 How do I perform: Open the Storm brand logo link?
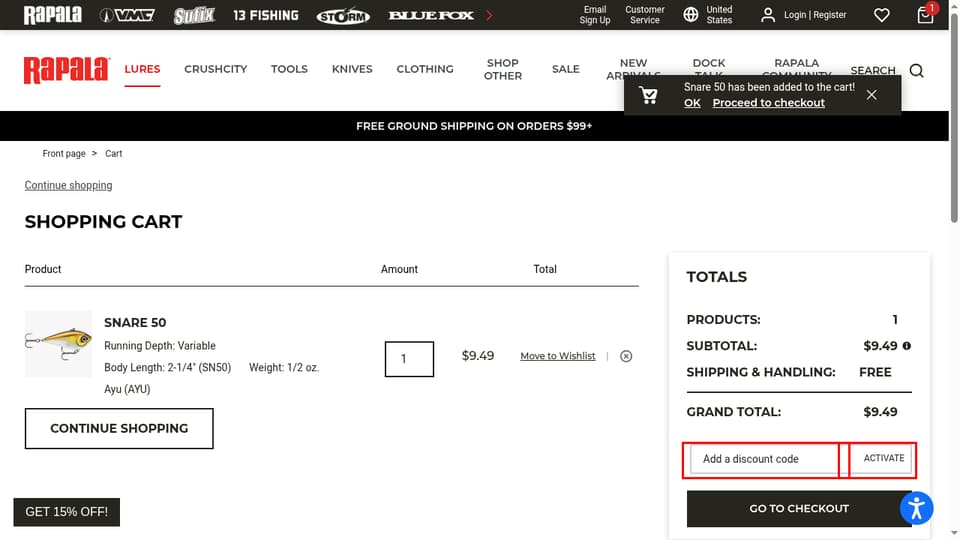click(x=343, y=15)
